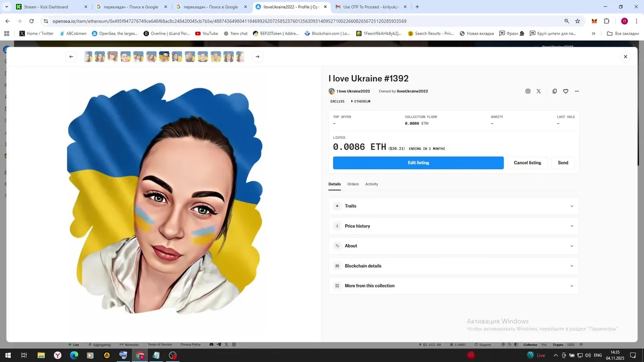Click the I love Ukraine2022 collection avatar
The height and width of the screenshot is (362, 644).
[332, 92]
